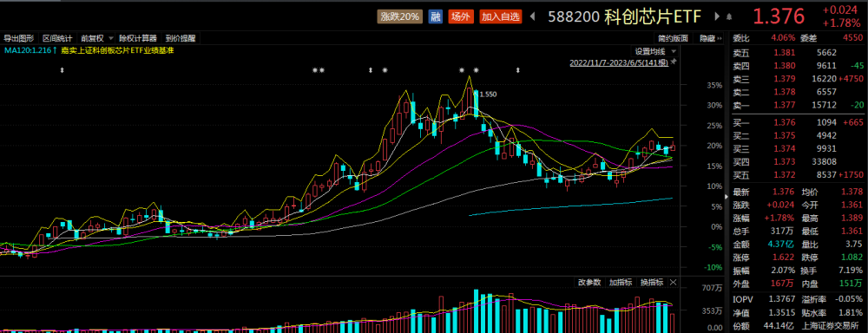Screen dimensions: 868x333
Task: Click 改参数 to modify indicator parameters
Action: [589, 282]
